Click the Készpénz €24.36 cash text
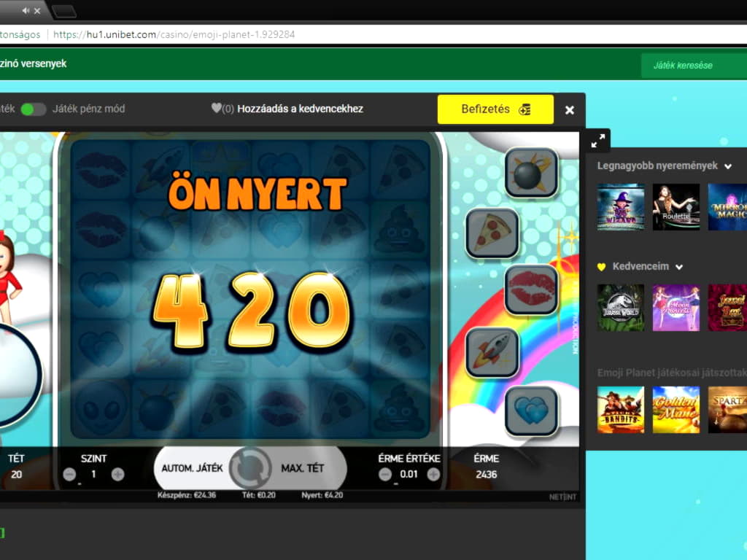This screenshot has width=747, height=560. (187, 495)
